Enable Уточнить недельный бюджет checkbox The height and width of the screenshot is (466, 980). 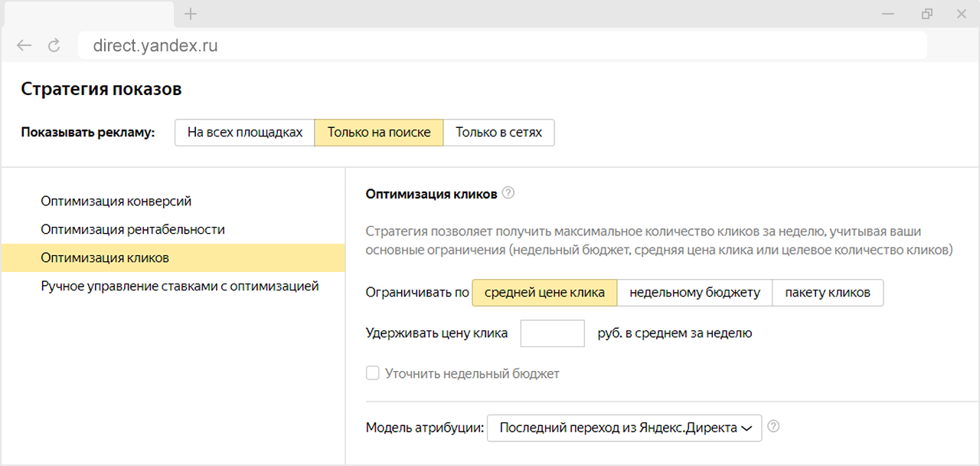(373, 373)
